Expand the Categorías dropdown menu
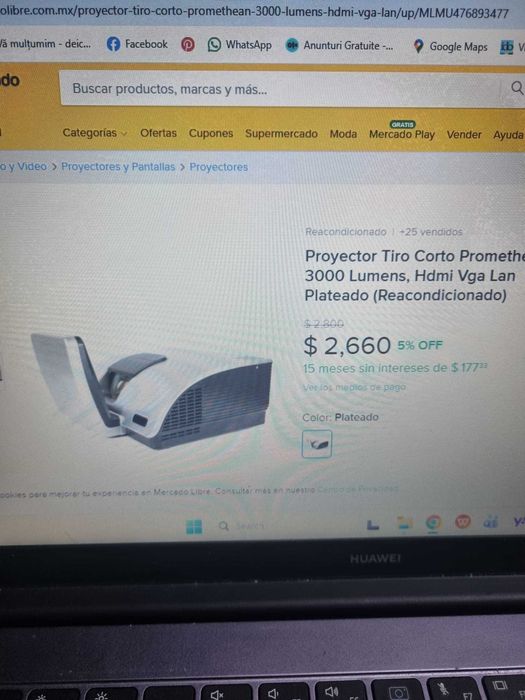525x700 pixels. click(95, 133)
